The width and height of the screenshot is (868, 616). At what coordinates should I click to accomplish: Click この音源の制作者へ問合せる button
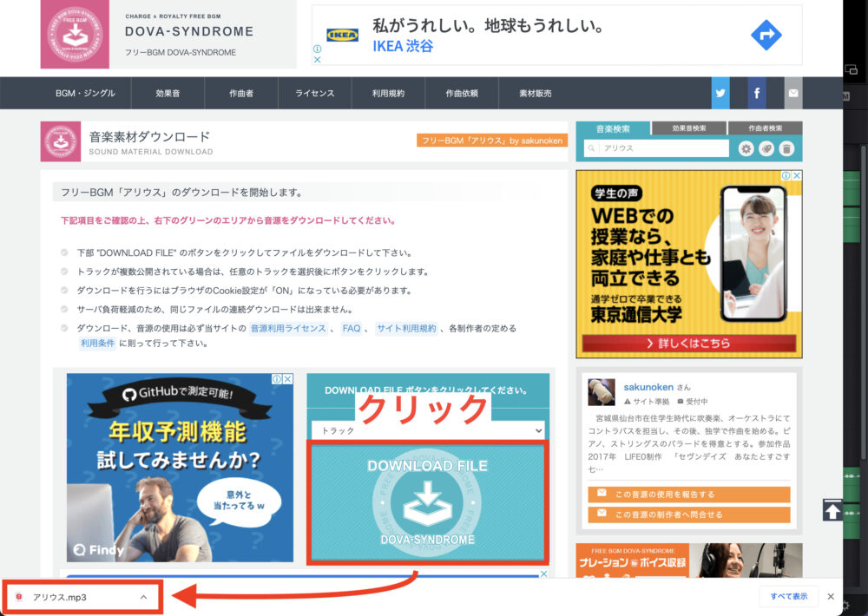coord(688,514)
